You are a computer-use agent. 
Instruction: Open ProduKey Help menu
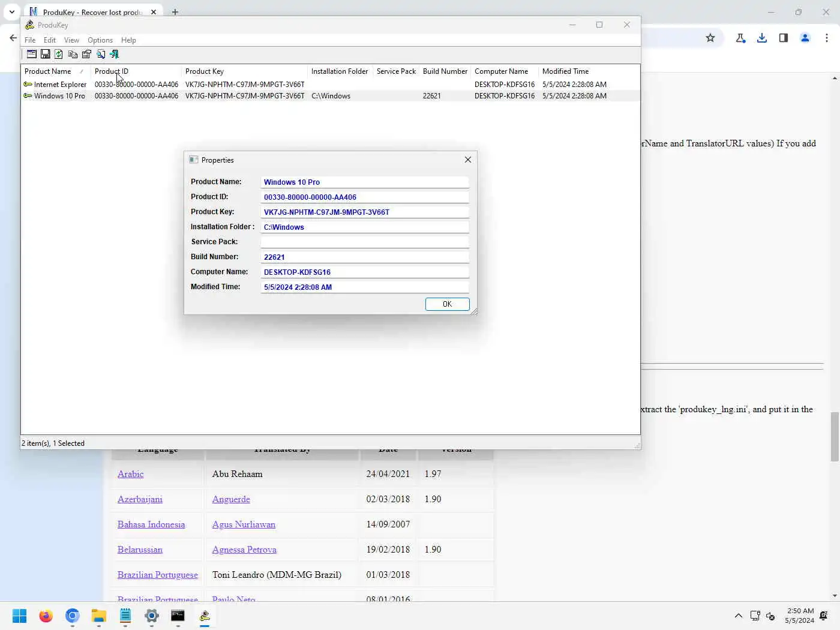tap(128, 40)
